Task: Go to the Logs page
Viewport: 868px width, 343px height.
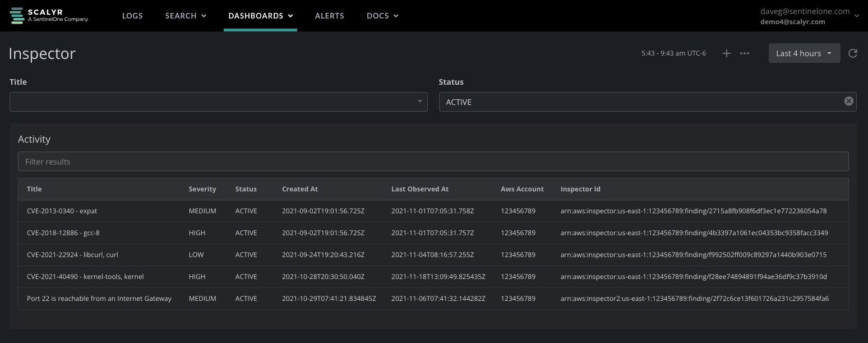Action: (132, 16)
